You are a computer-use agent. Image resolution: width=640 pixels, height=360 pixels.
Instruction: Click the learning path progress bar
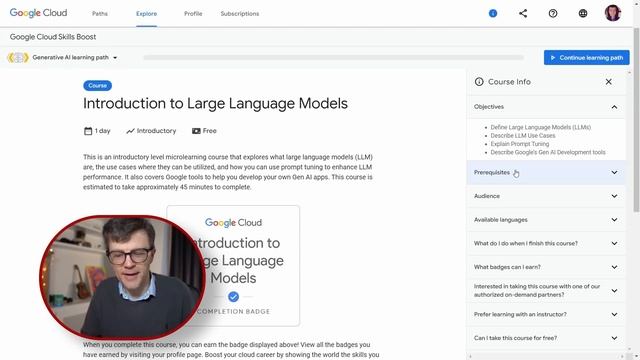pyautogui.click(x=333, y=58)
